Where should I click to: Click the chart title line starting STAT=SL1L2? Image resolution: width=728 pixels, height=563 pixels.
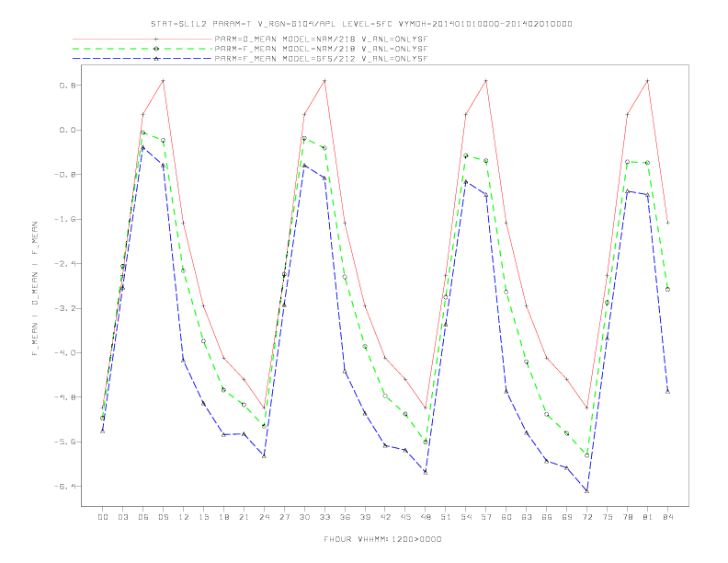pos(361,24)
